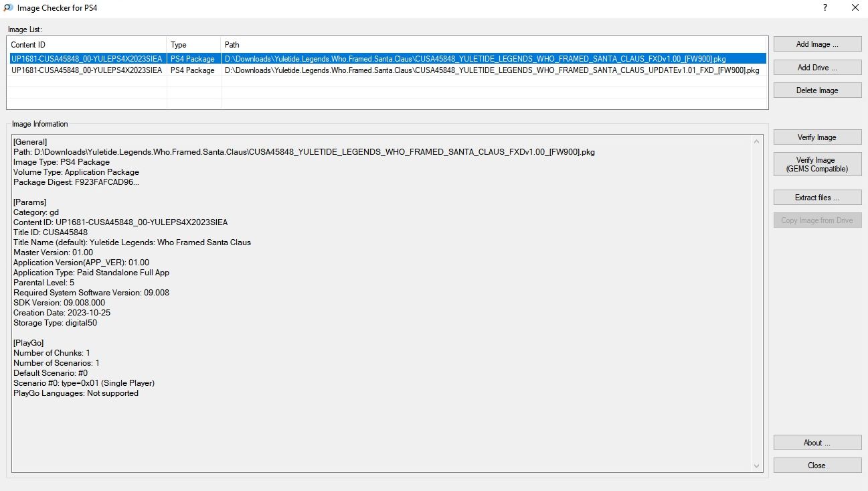Click the Path line in Image Information
Screen dimensions: 868x491
[x=304, y=152]
